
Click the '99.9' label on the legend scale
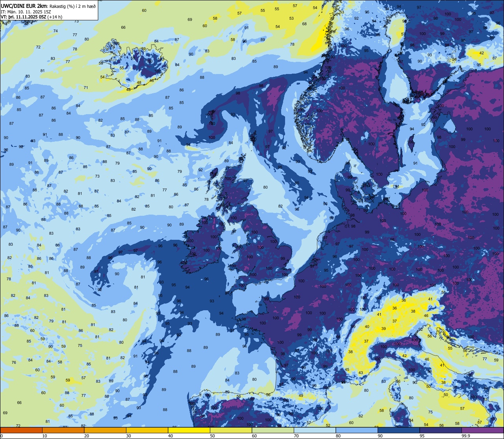tap(465, 436)
